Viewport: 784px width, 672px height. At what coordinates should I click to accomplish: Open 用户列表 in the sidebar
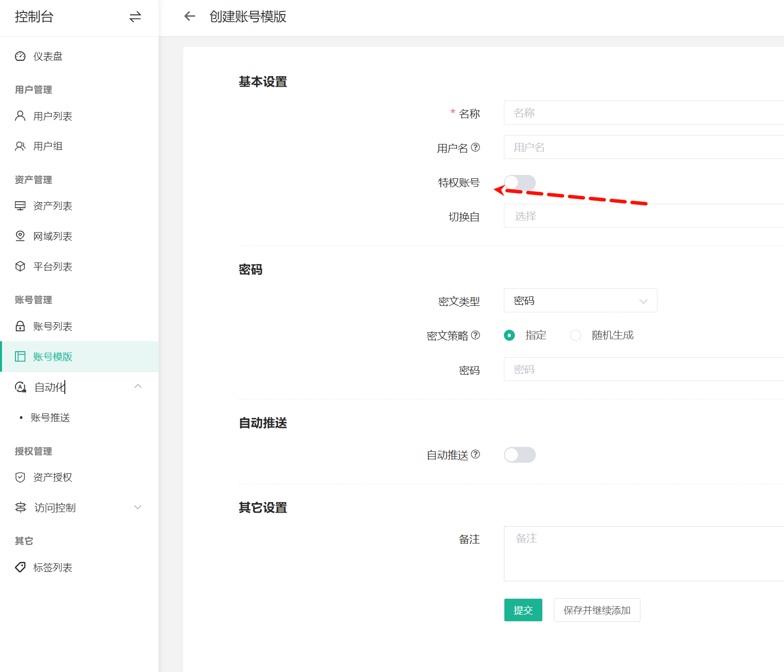tap(52, 116)
